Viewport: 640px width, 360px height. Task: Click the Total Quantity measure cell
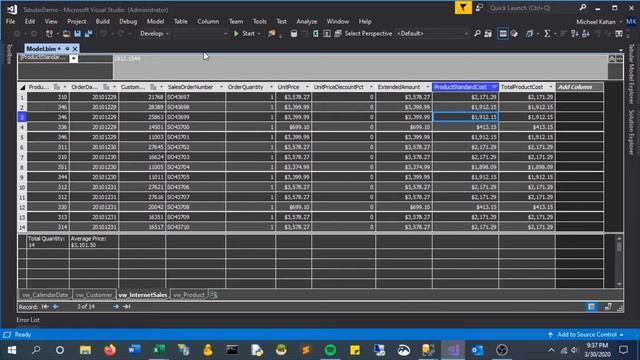click(48, 242)
